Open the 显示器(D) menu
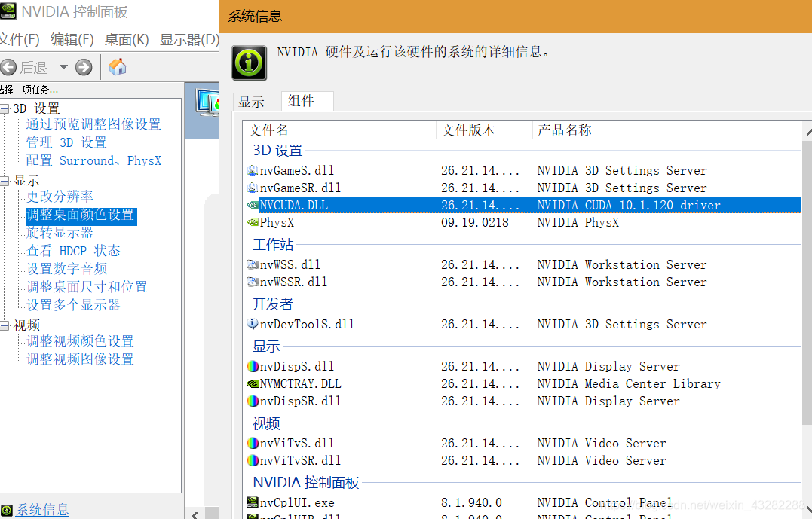Viewport: 812px width, 519px height. point(189,40)
